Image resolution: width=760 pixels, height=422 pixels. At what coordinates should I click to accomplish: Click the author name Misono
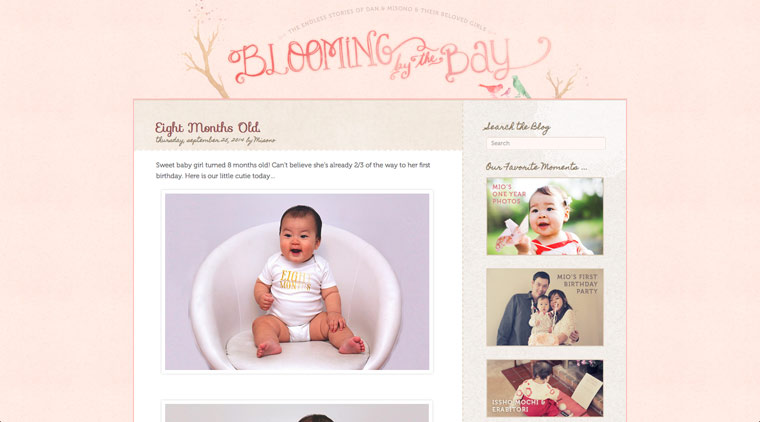pyautogui.click(x=264, y=141)
